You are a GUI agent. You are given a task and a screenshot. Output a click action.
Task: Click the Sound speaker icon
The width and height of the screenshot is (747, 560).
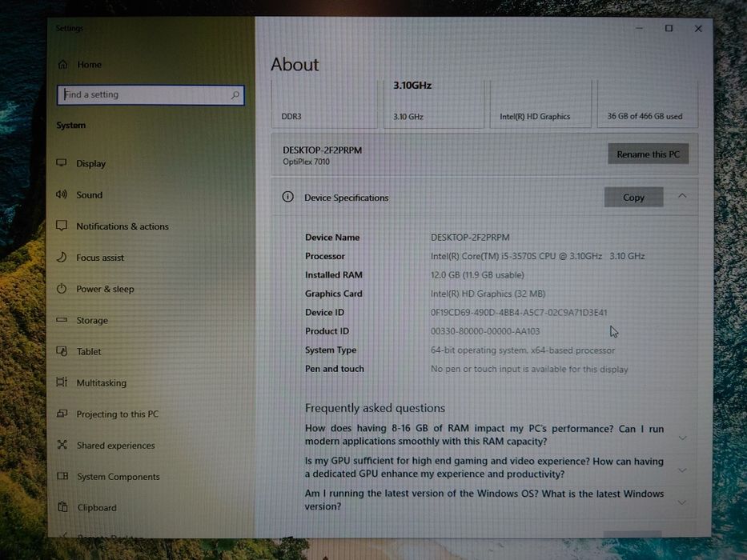pos(62,194)
